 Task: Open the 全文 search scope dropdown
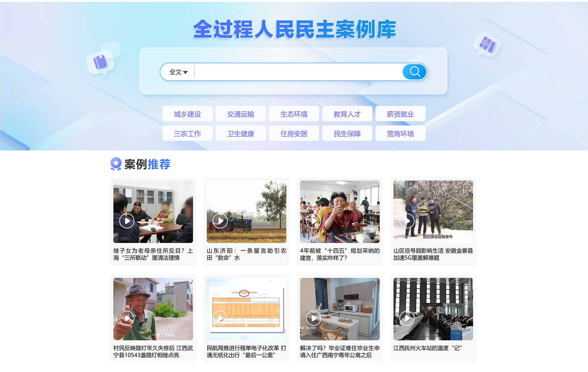click(178, 72)
